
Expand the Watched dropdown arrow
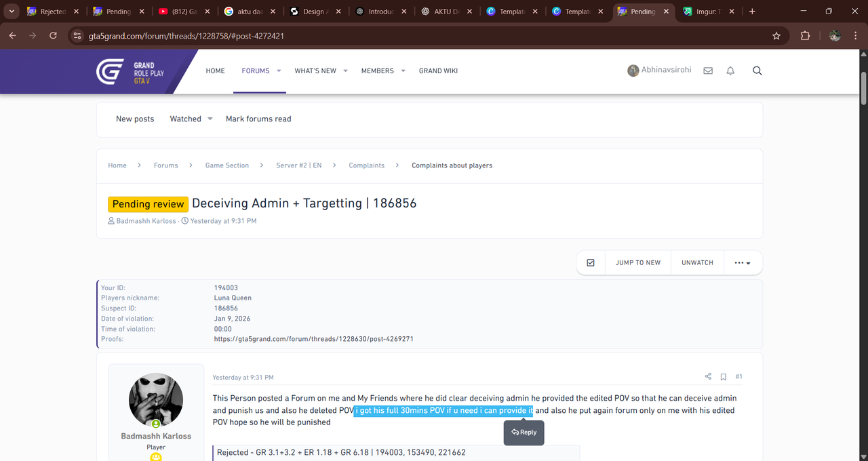pyautogui.click(x=210, y=119)
